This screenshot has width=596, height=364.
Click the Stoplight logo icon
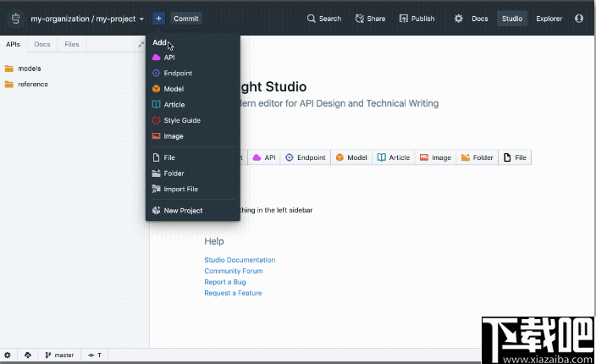pos(15,19)
